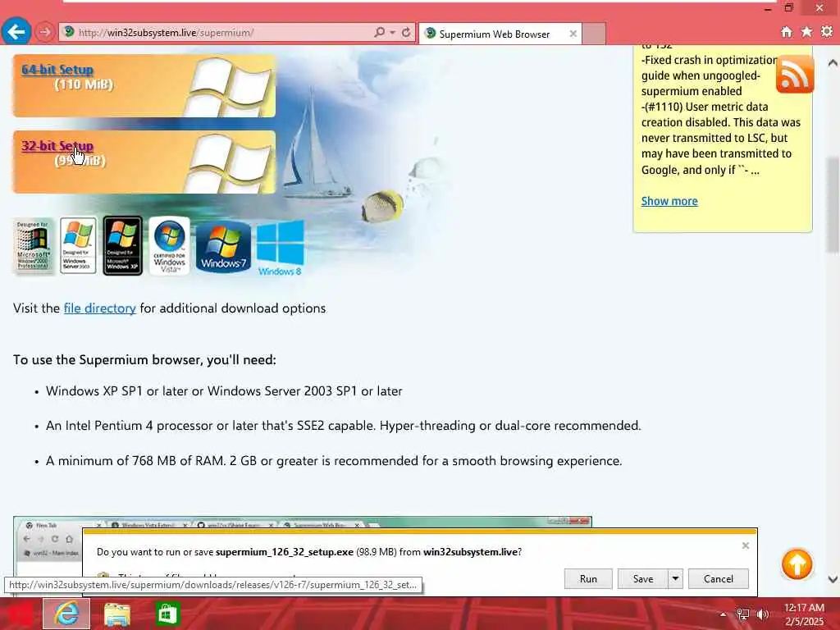Click Run in the download prompt
This screenshot has width=840, height=630.
(x=587, y=578)
